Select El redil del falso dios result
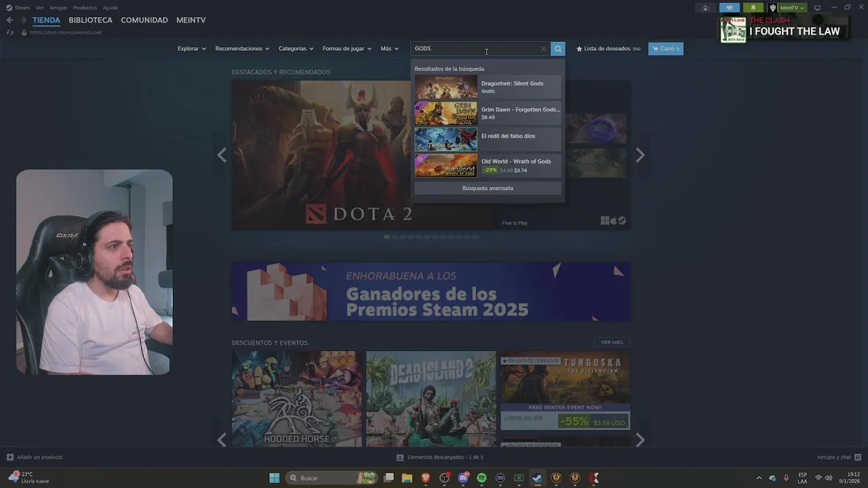Viewport: 868px width, 488px height. 488,139
